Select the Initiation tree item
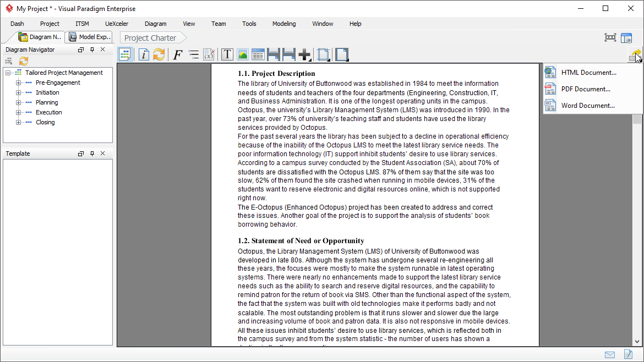The height and width of the screenshot is (362, 644). point(47,92)
